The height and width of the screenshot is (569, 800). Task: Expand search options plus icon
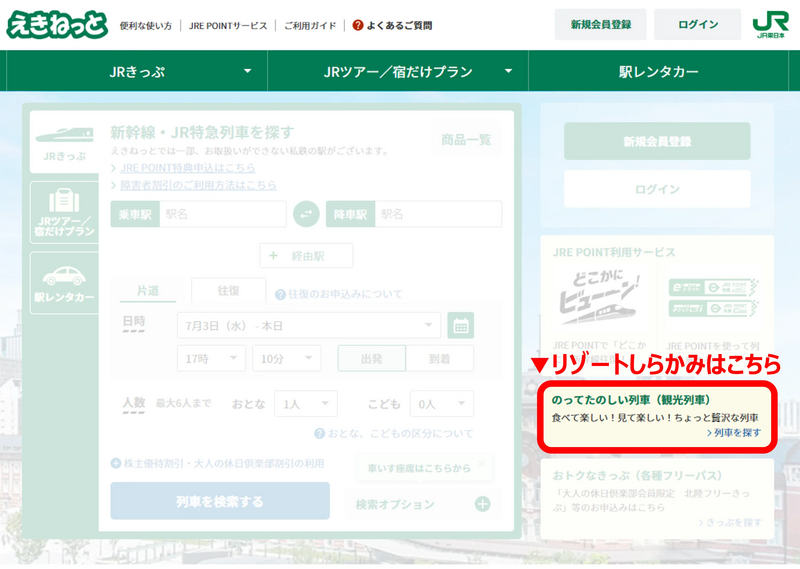(x=483, y=504)
